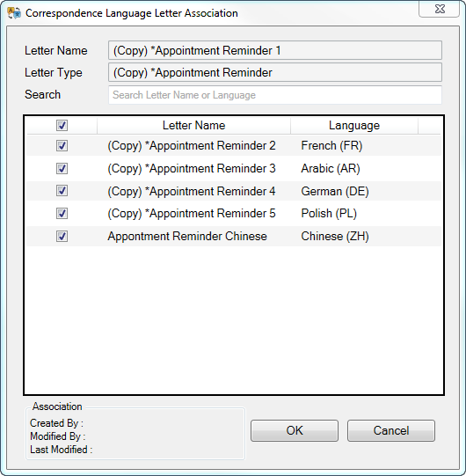This screenshot has height=476, width=466.
Task: Close the Correspondence Language dialog window
Action: [440, 9]
